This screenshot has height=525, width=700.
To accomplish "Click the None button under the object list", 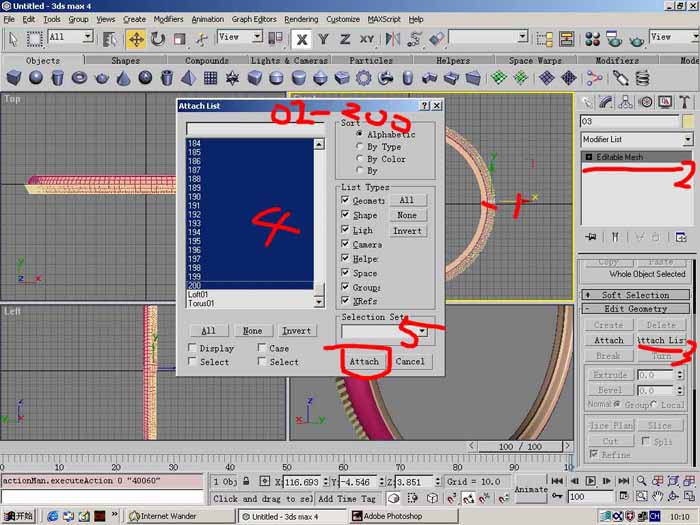I will click(x=252, y=330).
